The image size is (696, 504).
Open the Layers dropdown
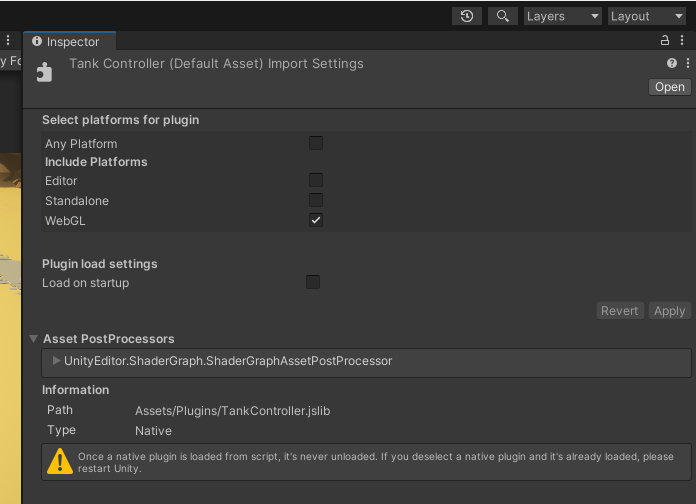(x=562, y=16)
